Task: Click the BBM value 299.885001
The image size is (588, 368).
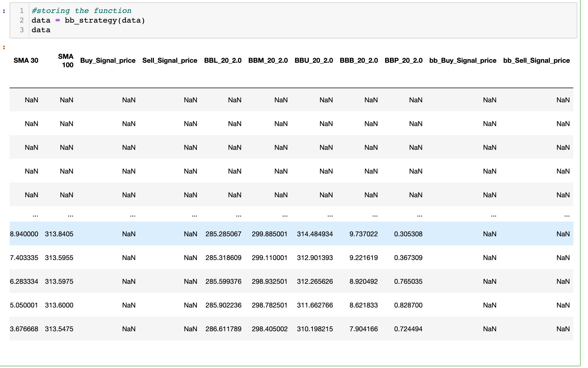Action: (x=270, y=234)
